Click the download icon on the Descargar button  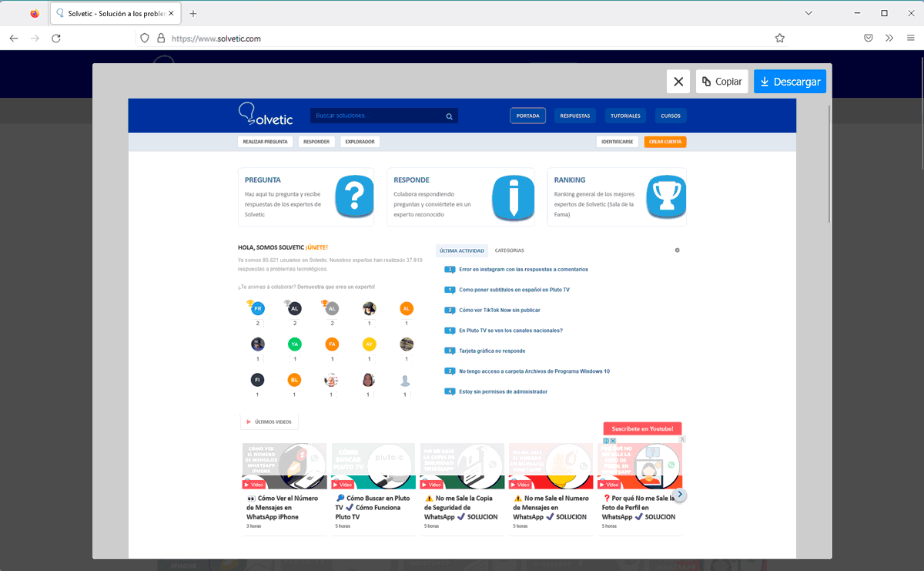764,81
